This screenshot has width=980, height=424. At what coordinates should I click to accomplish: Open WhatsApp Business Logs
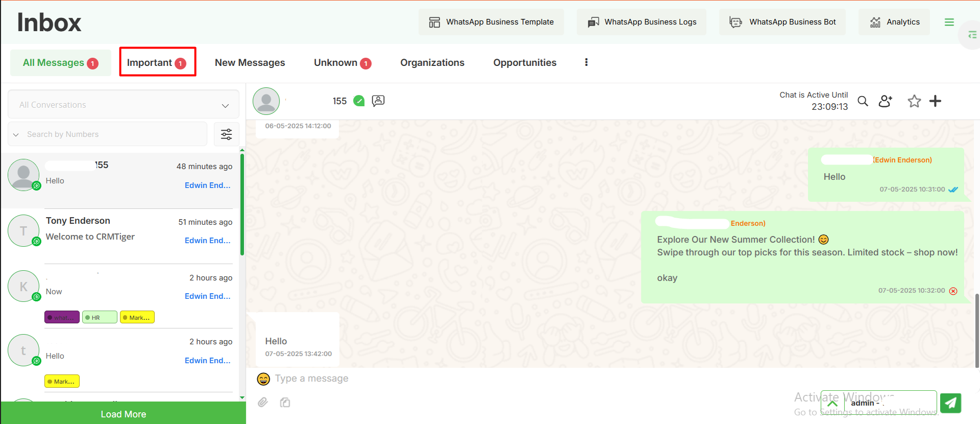641,22
